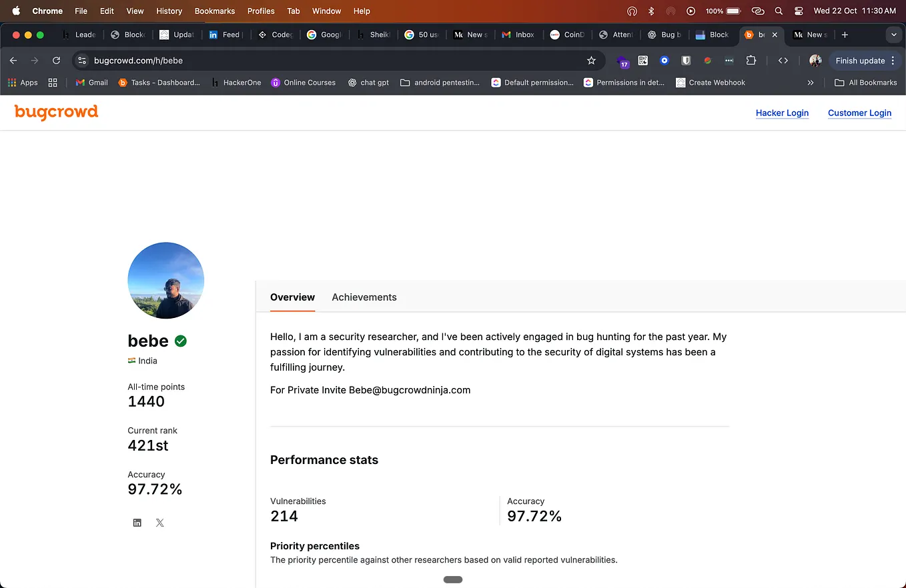View site information icon in address bar
Screen dimensions: 906x588
coord(82,61)
